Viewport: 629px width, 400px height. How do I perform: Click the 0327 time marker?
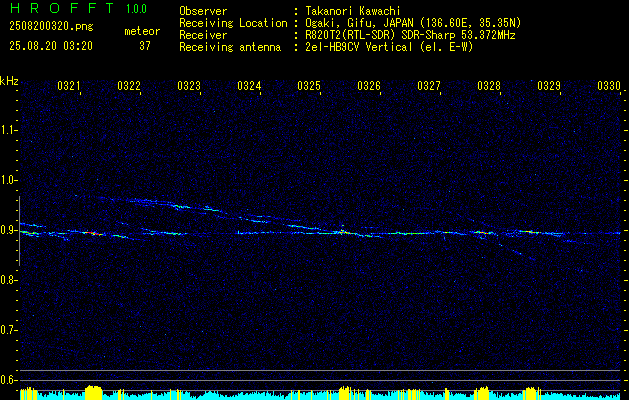[429, 85]
